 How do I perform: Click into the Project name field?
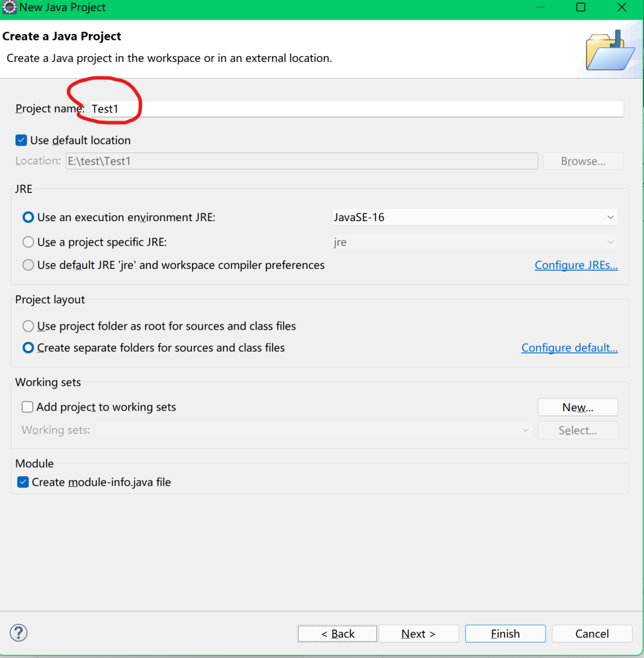pyautogui.click(x=357, y=108)
